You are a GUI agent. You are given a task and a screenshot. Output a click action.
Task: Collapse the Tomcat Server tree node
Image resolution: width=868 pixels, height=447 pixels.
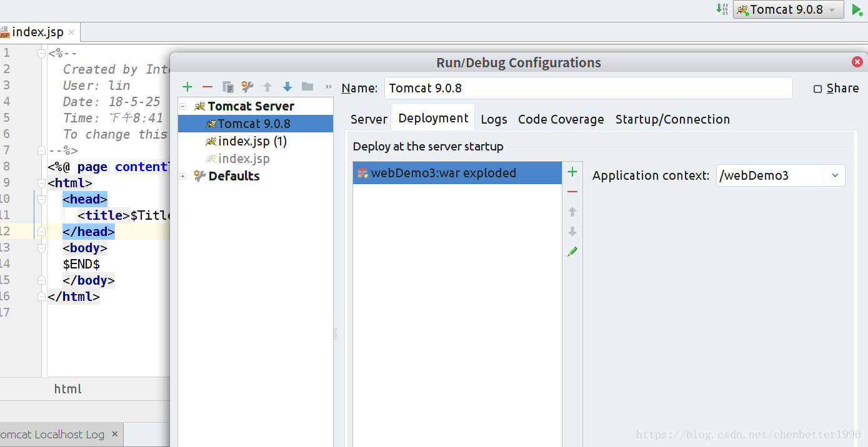(183, 107)
